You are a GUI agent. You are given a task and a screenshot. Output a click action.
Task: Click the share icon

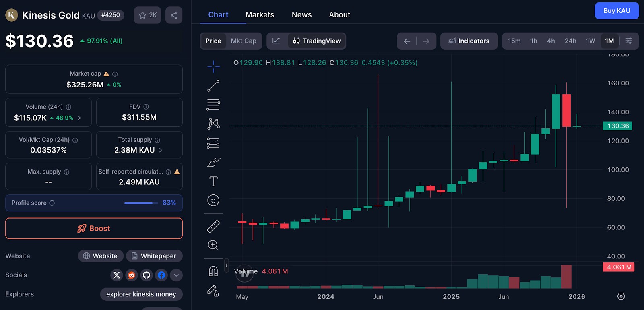(174, 15)
